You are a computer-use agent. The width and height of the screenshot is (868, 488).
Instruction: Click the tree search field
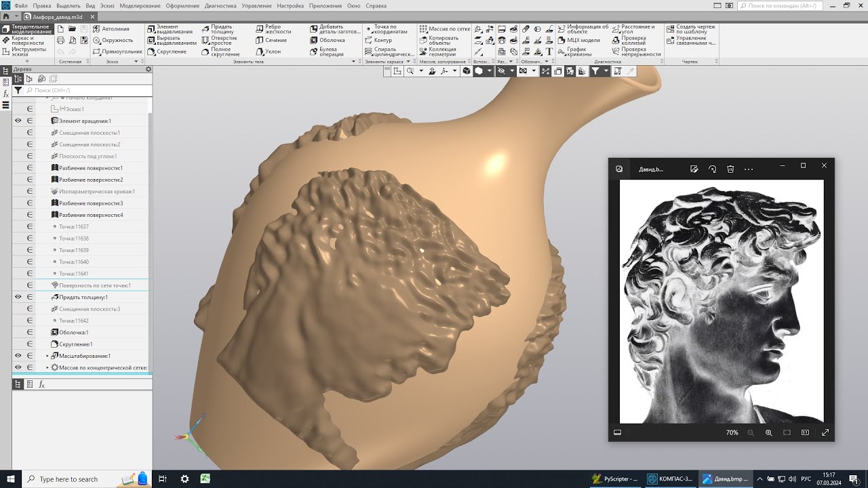tap(87, 90)
